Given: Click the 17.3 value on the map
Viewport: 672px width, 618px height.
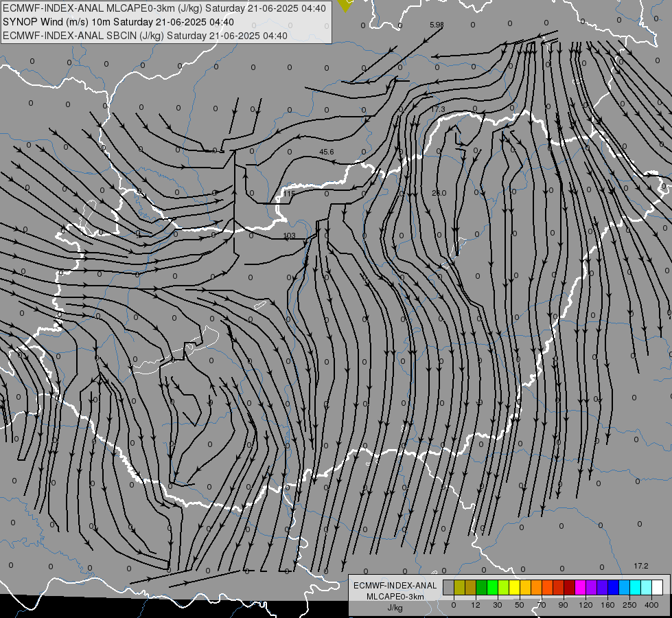Looking at the screenshot, I should click(438, 109).
